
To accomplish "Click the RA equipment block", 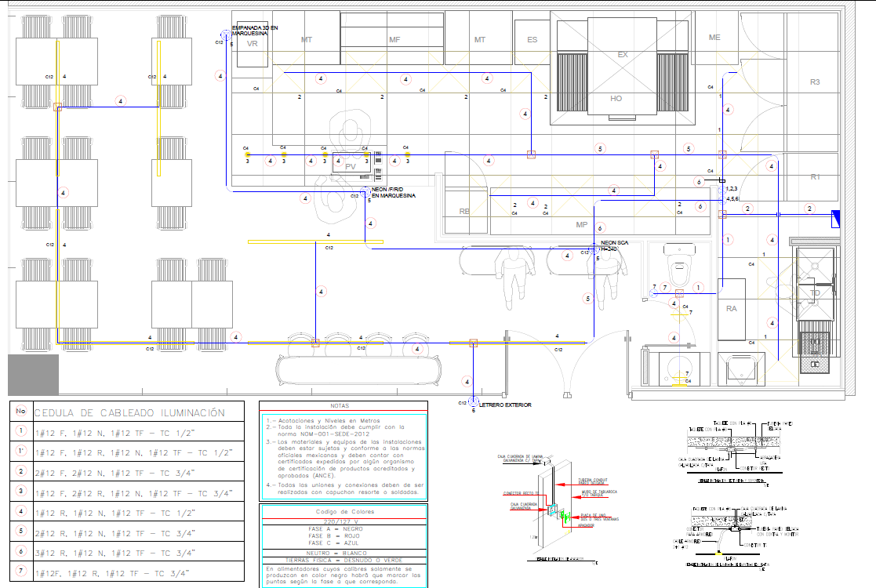I will click(x=732, y=310).
